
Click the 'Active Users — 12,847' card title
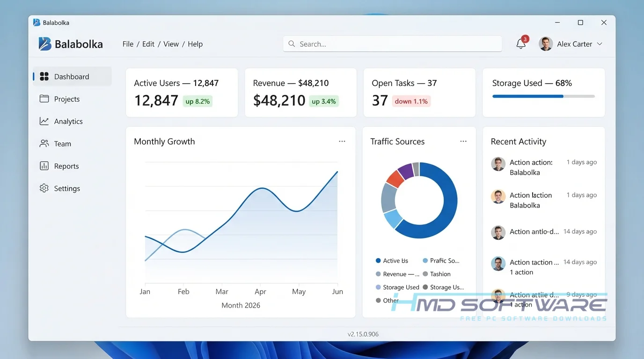pos(176,83)
